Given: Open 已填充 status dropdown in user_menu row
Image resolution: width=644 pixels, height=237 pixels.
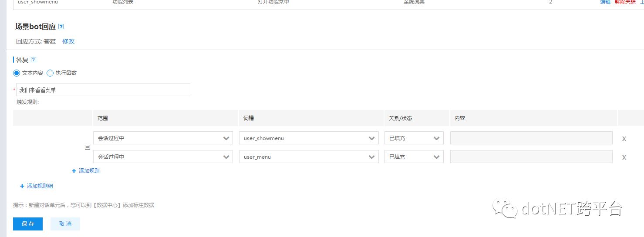Looking at the screenshot, I should coord(414,157).
